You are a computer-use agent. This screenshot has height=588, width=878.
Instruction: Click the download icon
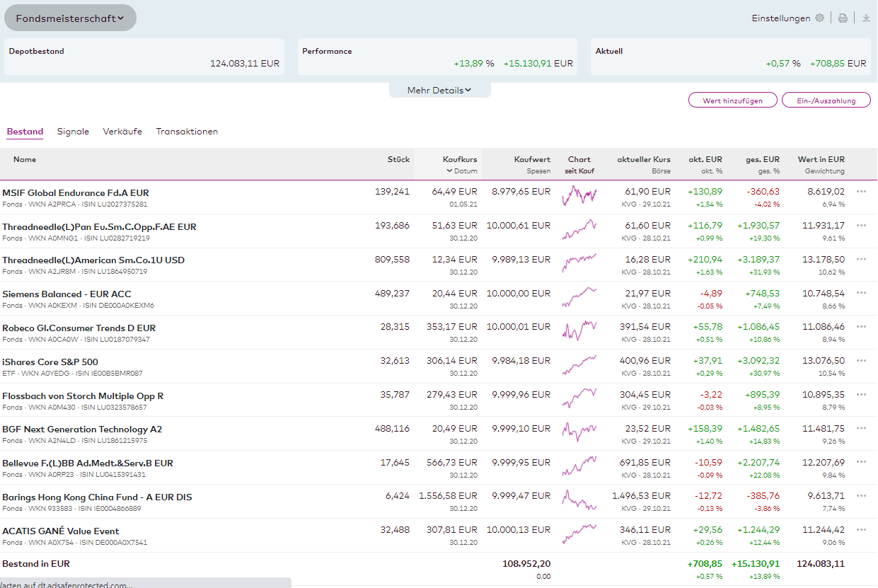point(866,18)
